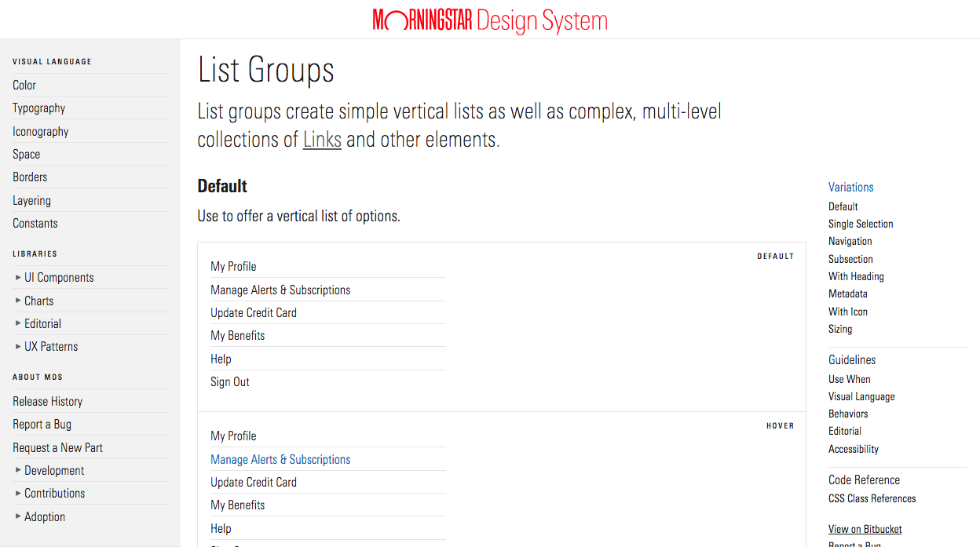Expand the Editorial library triangle
This screenshot has width=980, height=547.
pyautogui.click(x=18, y=323)
